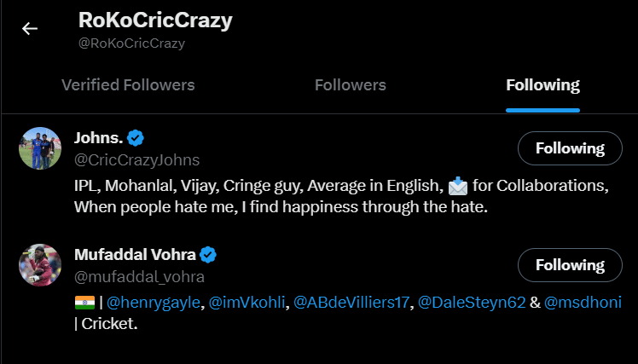Viewport: 638px width, 364px height.
Task: Go to the @msdhoni profile link
Action: [x=583, y=303]
